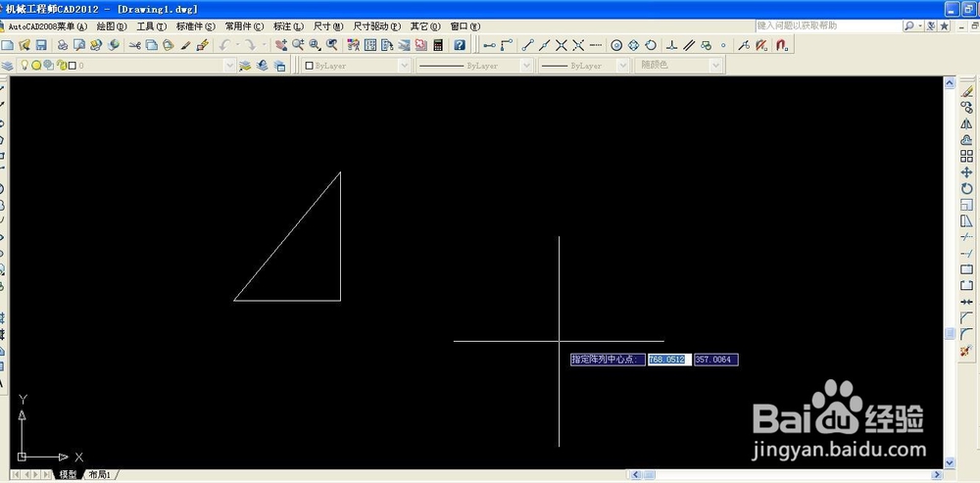The height and width of the screenshot is (483, 980).
Task: Create a new drawing with the New icon
Action: tap(8, 45)
